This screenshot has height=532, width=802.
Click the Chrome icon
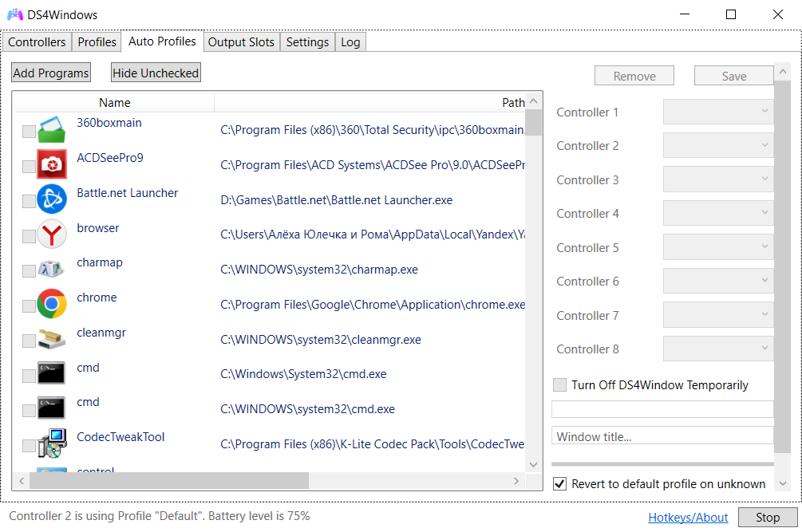tap(52, 304)
